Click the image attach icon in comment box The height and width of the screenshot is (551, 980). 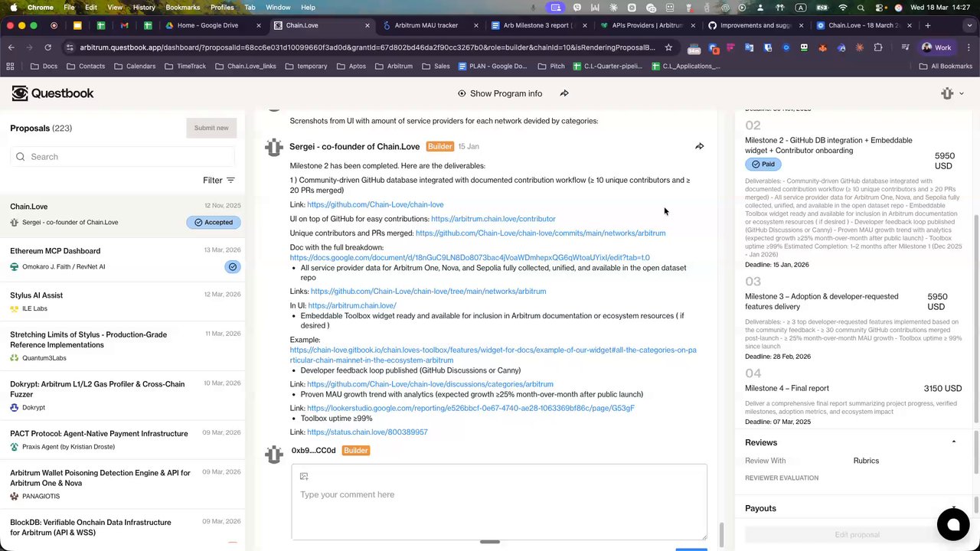tap(304, 477)
